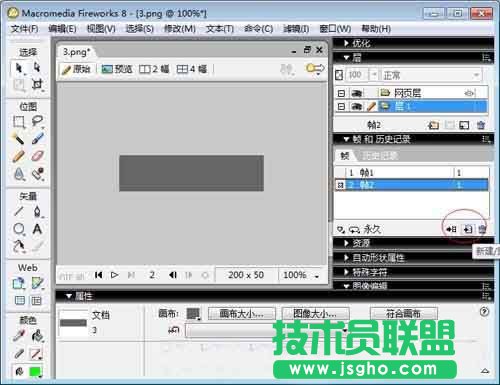Select the Brush tool

[x=37, y=138]
